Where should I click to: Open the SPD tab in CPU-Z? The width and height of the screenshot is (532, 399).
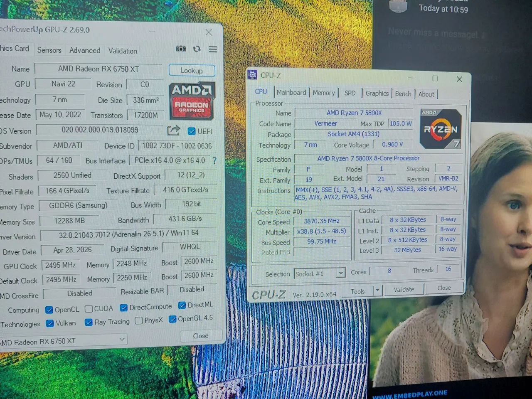coord(350,93)
